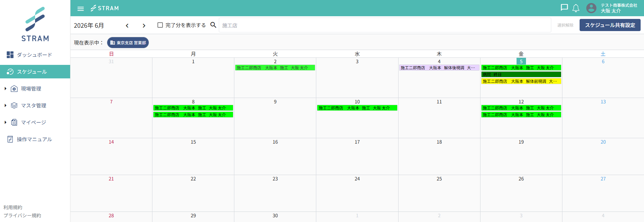Screen dimensions: 644x222
Task: Select Saturday date 27
Action: coord(603,179)
